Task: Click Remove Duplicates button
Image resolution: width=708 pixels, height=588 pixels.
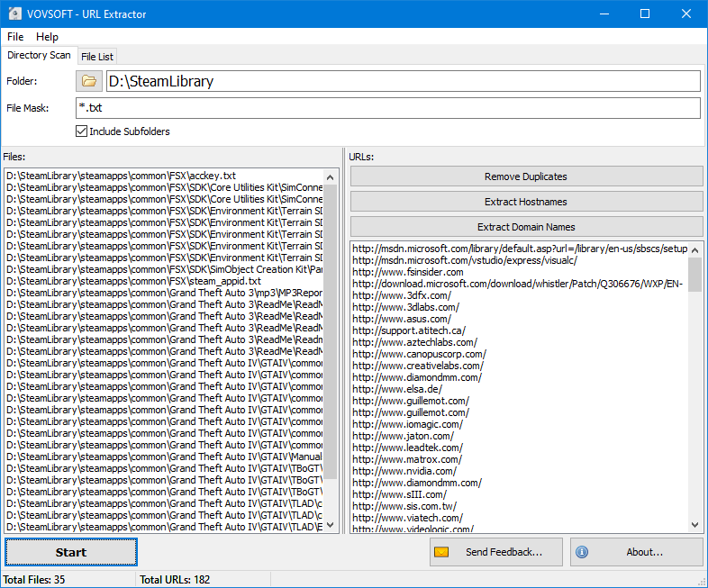Action: coord(526,176)
